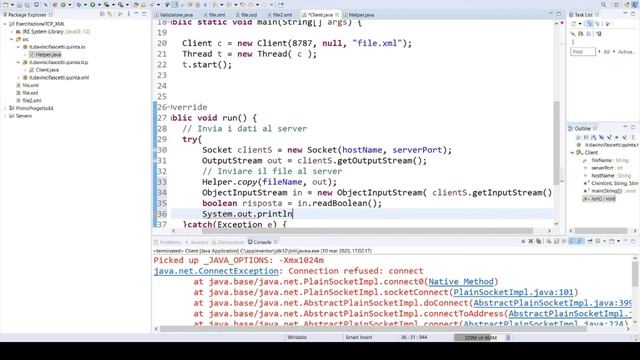Click the editor horizontal scrollbar
Viewport: 640px width, 360px height.
point(367,231)
